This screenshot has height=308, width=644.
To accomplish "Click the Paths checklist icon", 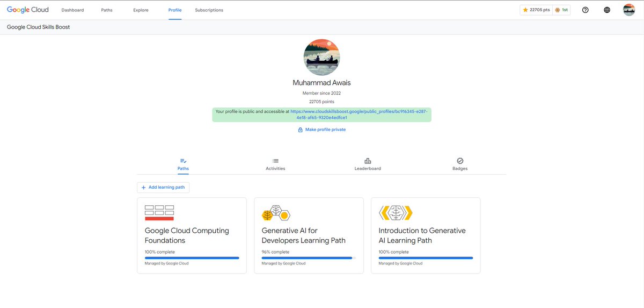I will click(183, 161).
